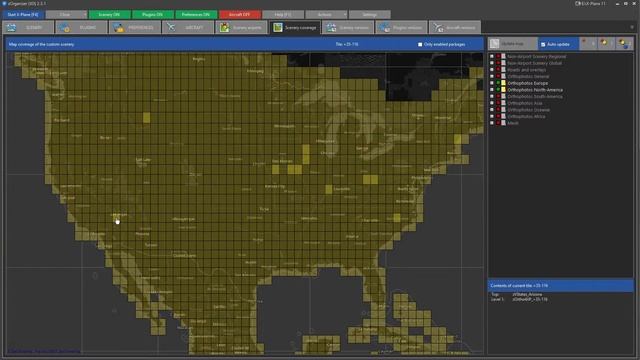640x360 pixels.
Task: Click the green Preferences ON button
Action: [196, 15]
